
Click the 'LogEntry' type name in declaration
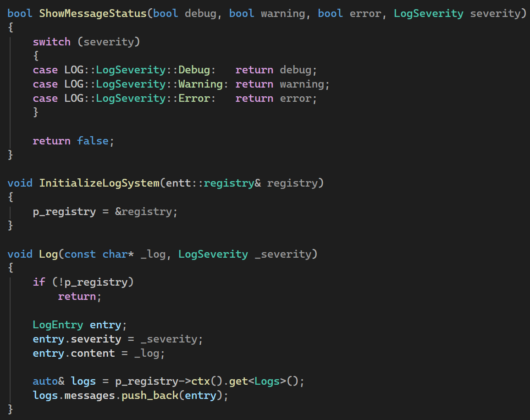(58, 325)
